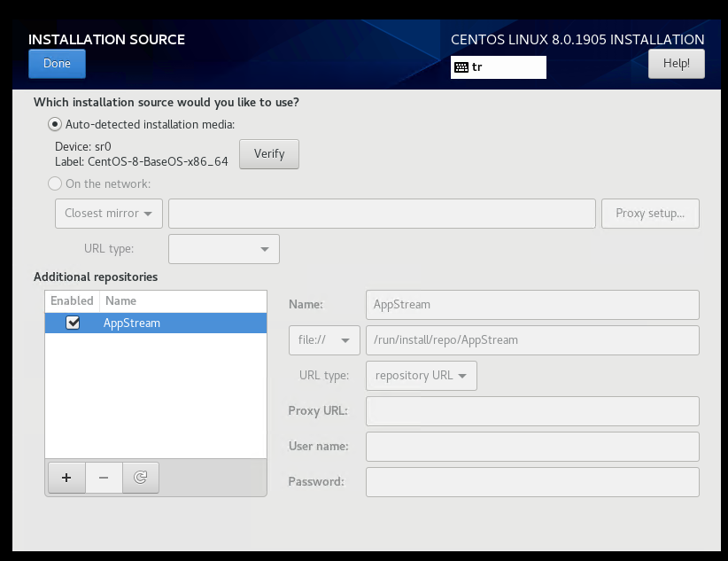Image resolution: width=728 pixels, height=561 pixels.
Task: Click the tr keyboard layout indicator
Action: click(x=499, y=67)
